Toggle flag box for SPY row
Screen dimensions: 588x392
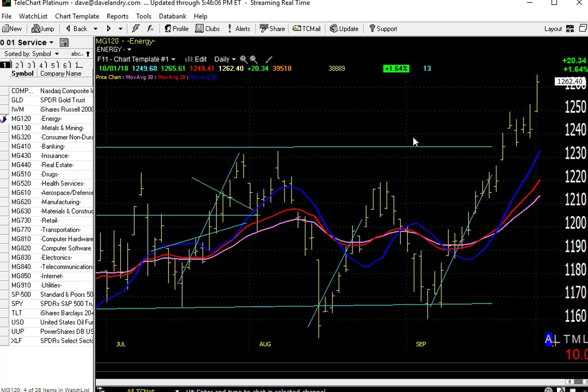pos(4,304)
